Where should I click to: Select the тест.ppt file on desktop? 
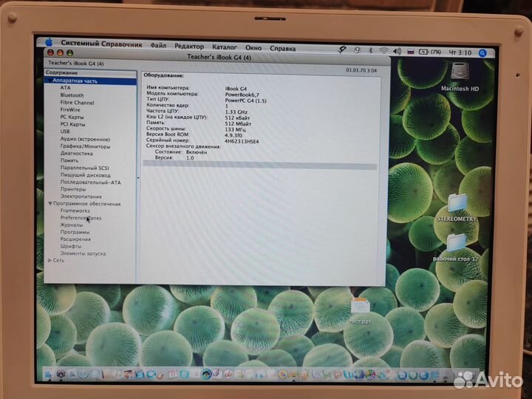tap(360, 310)
